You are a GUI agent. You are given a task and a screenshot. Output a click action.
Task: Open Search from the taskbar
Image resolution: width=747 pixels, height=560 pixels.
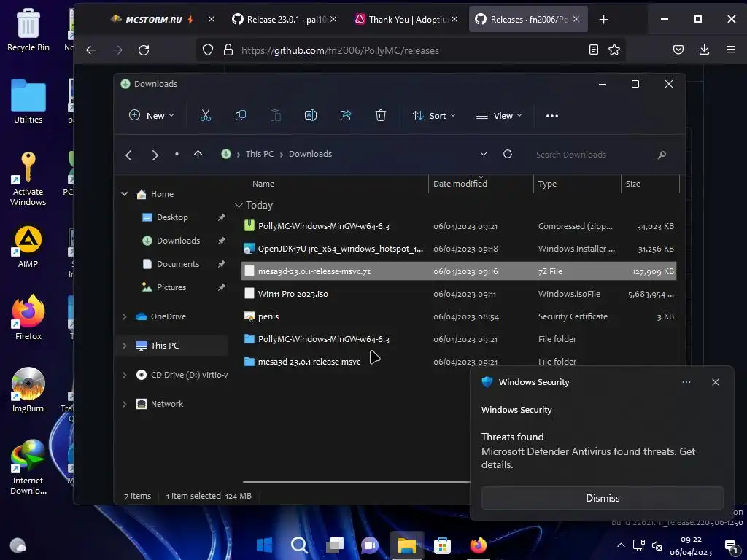click(x=299, y=545)
